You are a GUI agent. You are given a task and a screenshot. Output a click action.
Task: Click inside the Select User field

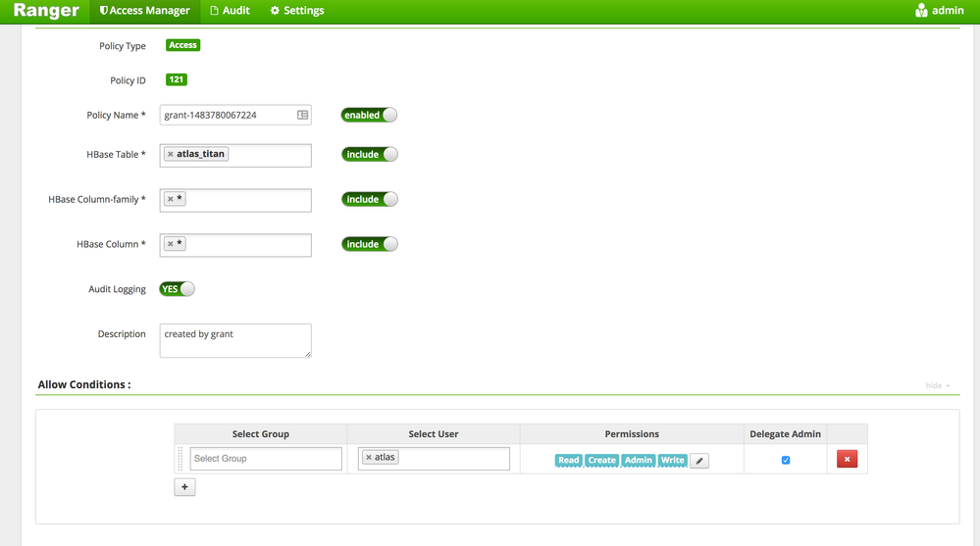point(434,459)
